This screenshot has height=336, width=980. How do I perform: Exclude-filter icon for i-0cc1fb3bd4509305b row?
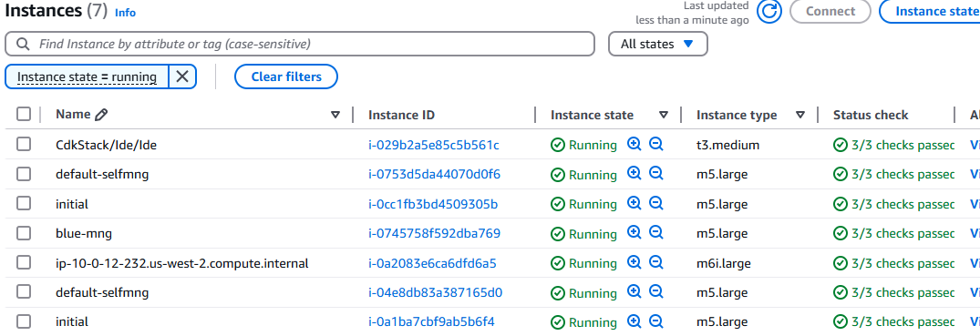(655, 204)
